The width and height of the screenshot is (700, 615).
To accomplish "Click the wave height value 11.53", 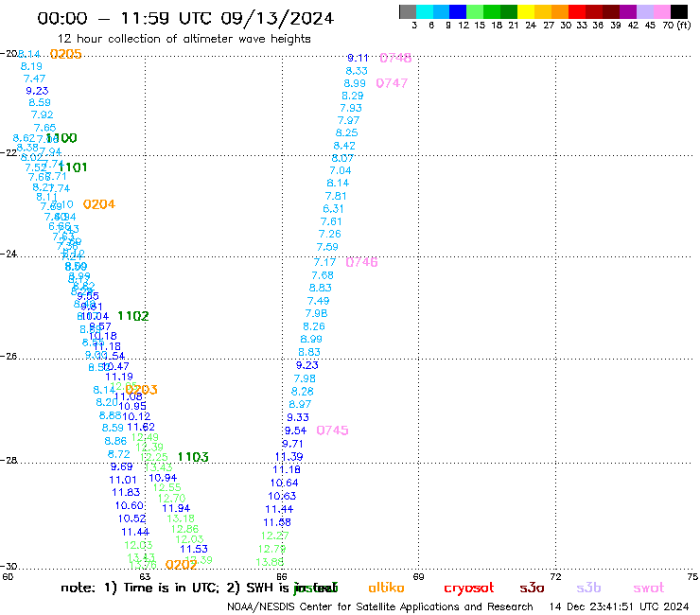I will (194, 550).
